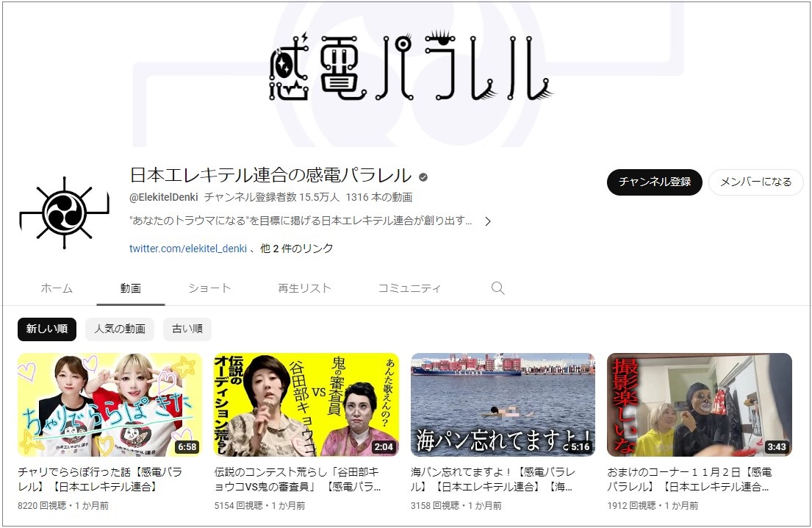The image size is (812, 528).
Task: Open the 海パン忘れてますよ video thumbnail
Action: (503, 404)
